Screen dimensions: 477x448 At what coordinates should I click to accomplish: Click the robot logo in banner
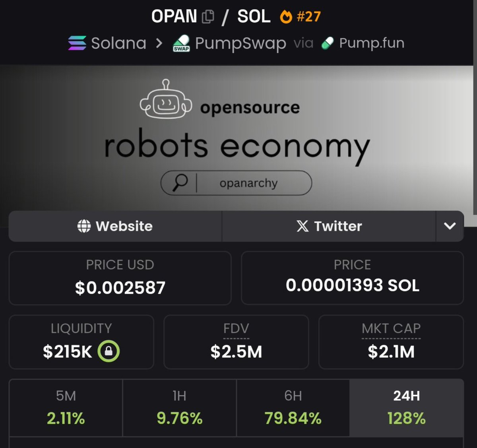tap(166, 101)
